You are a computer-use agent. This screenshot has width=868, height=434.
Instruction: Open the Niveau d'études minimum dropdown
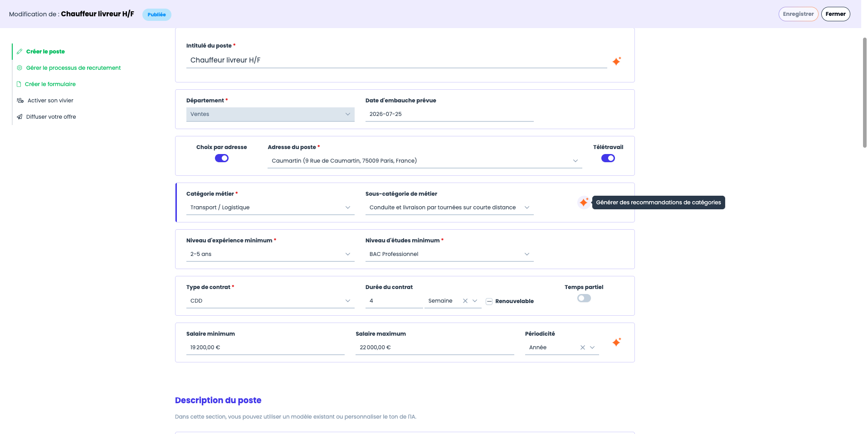449,254
